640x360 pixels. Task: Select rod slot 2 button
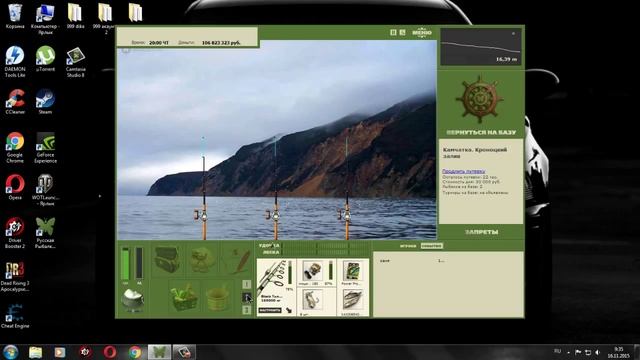(247, 297)
